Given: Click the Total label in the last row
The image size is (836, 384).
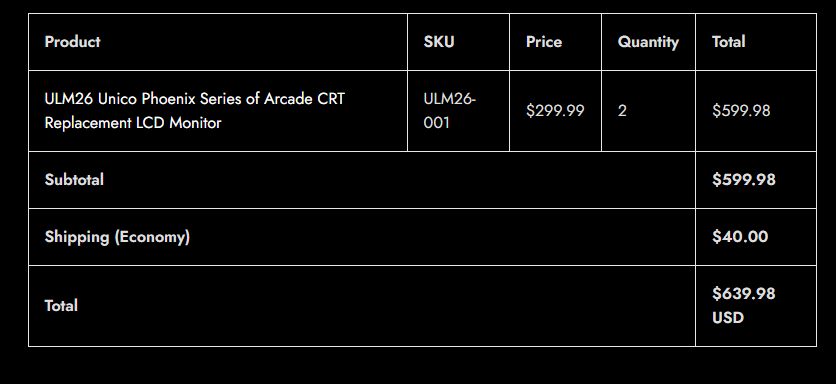Looking at the screenshot, I should point(61,306).
